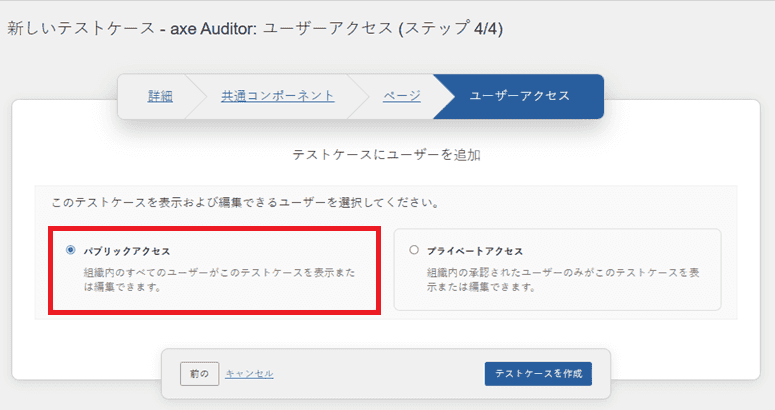Select the パブリックアクセス radio button
Image resolution: width=775 pixels, height=410 pixels.
point(70,250)
